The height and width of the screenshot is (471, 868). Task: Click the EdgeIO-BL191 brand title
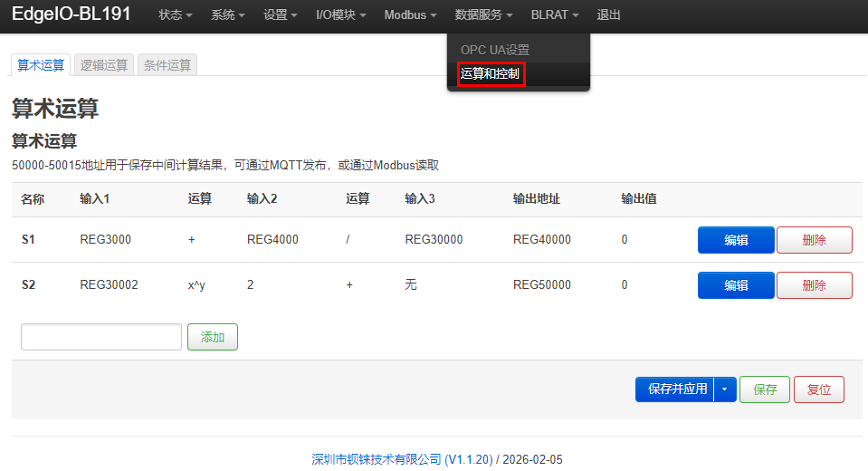(72, 14)
